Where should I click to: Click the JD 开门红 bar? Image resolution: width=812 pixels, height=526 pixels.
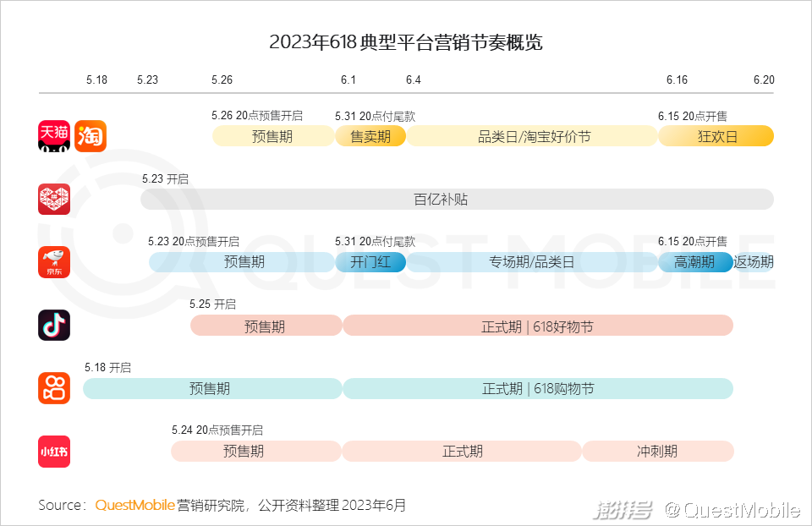pyautogui.click(x=370, y=262)
